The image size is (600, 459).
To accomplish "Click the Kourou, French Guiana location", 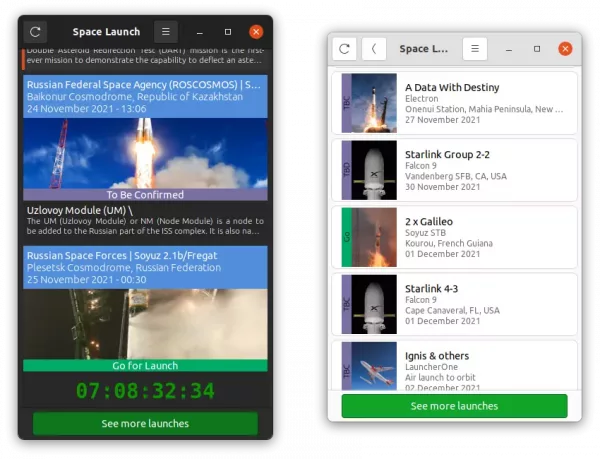I will click(449, 244).
